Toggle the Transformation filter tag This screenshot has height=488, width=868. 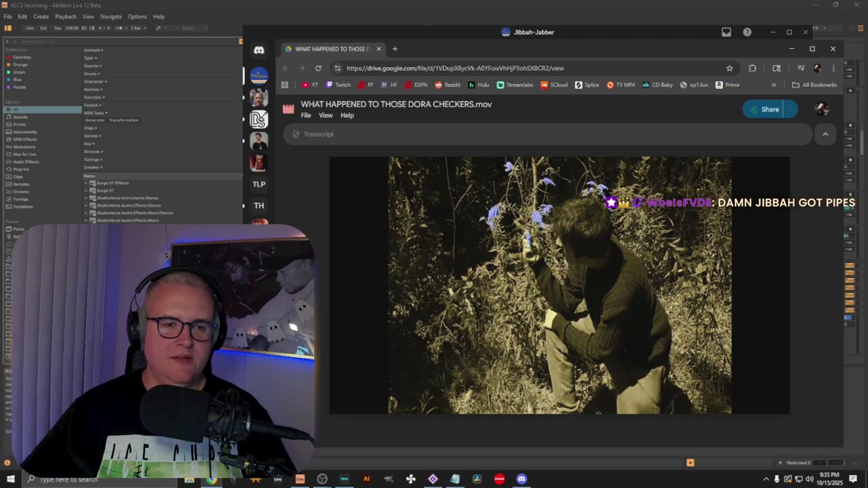(x=123, y=120)
